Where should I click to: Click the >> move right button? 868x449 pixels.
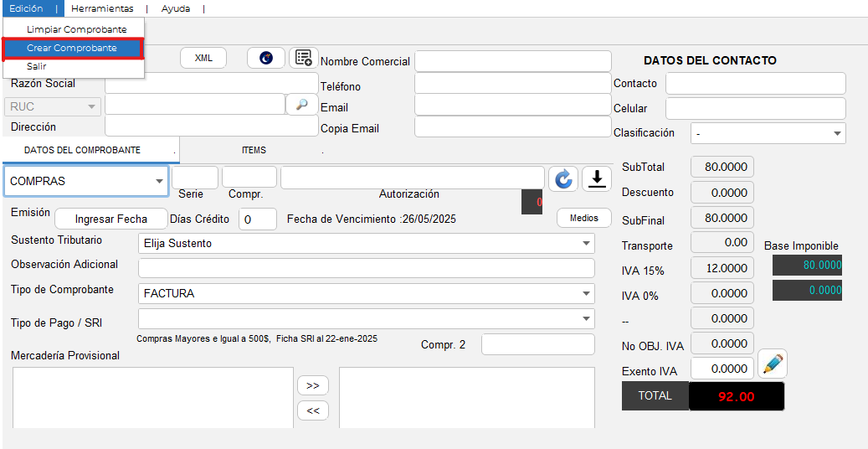(313, 385)
